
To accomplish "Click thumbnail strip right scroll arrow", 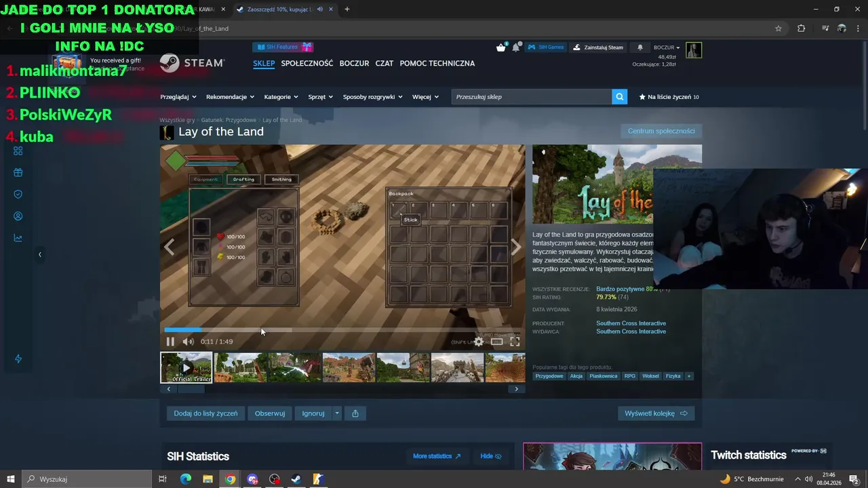I will (517, 389).
